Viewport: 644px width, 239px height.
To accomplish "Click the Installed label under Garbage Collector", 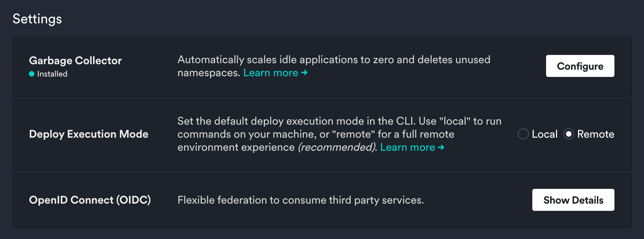I will click(52, 73).
